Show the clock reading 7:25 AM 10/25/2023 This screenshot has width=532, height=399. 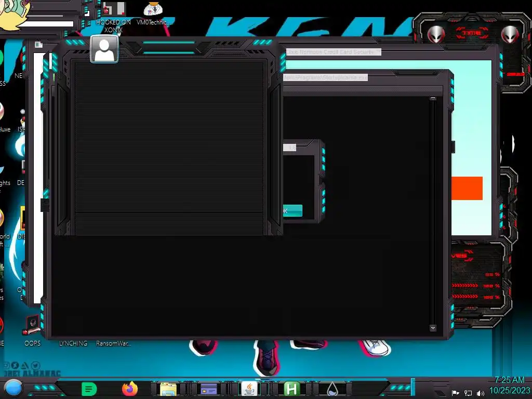point(509,385)
